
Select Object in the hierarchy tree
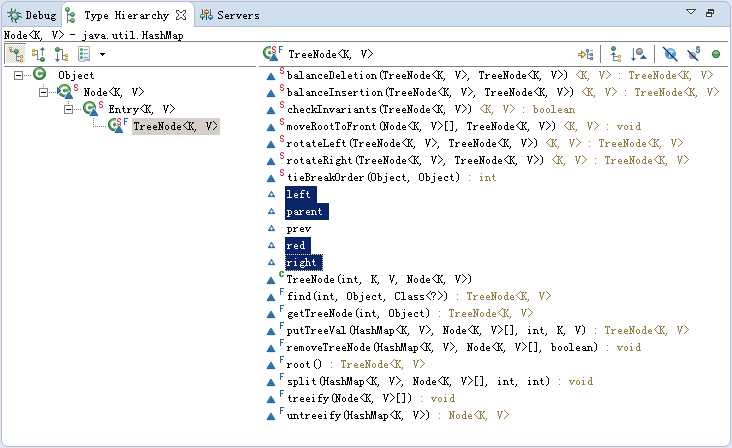(76, 75)
